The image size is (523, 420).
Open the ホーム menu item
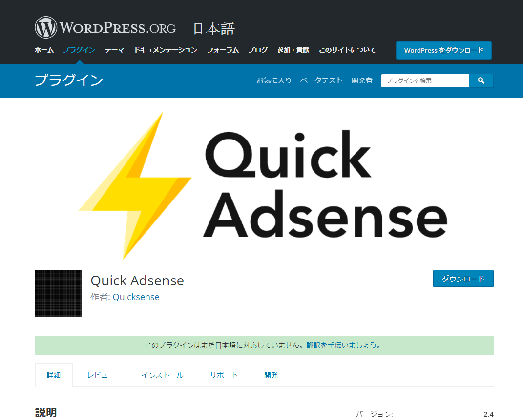point(44,50)
